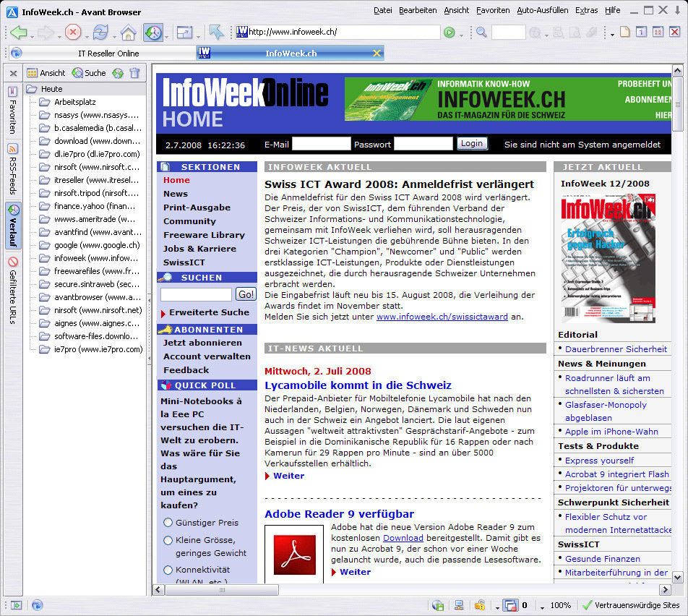Click the status bar sidebar toggle icon

pyautogui.click(x=16, y=605)
